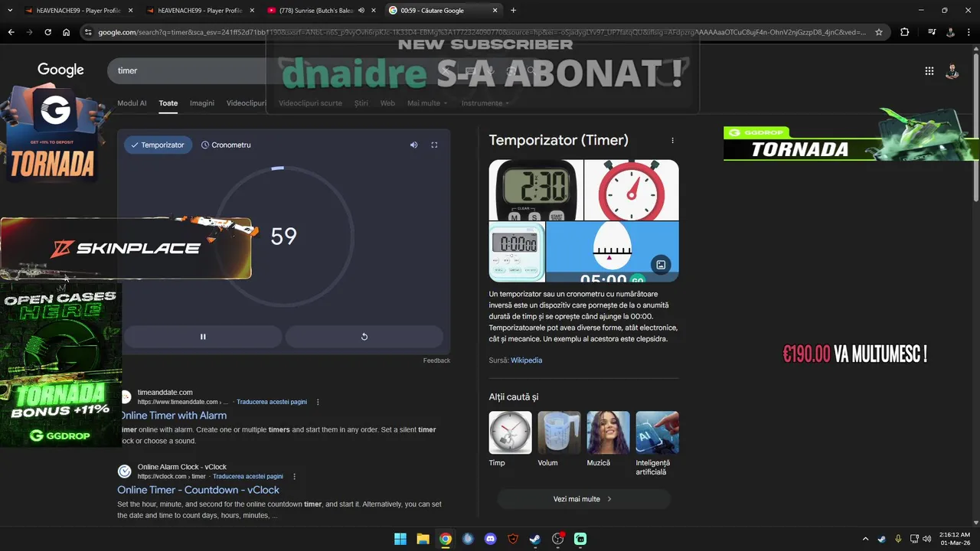The image size is (980, 551).
Task: Open the Windows Start menu
Action: point(400,539)
